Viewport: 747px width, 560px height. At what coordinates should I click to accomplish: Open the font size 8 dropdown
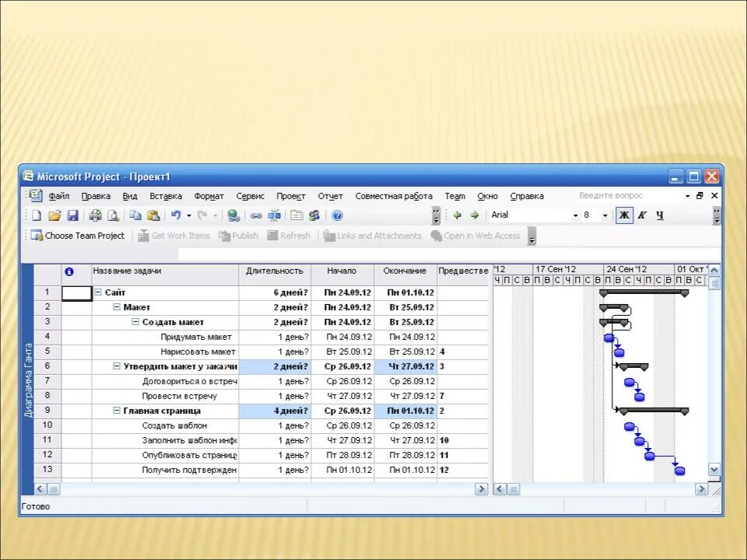pos(605,215)
